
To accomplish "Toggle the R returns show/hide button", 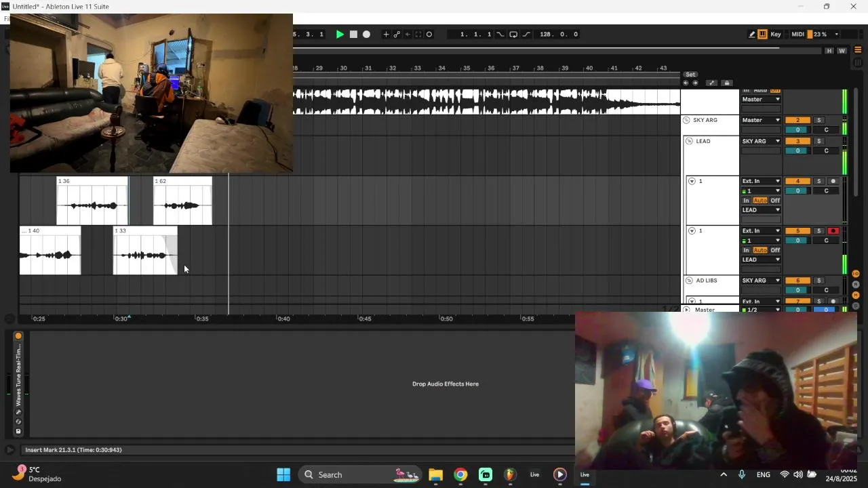I will coord(856,285).
